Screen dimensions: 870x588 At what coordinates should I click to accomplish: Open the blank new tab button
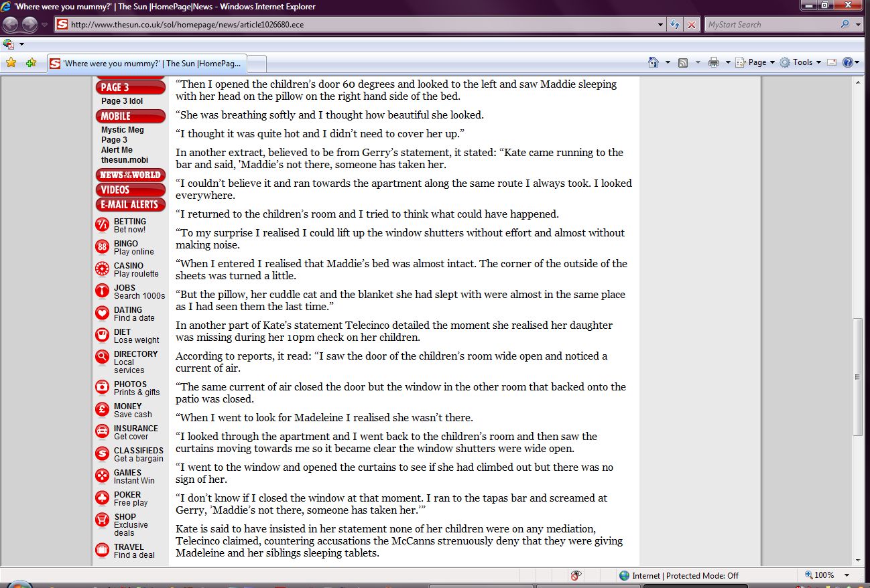(x=257, y=64)
